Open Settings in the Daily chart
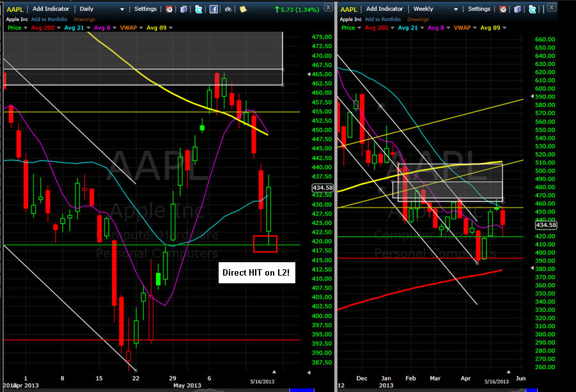The height and width of the screenshot is (392, 576). [x=145, y=9]
